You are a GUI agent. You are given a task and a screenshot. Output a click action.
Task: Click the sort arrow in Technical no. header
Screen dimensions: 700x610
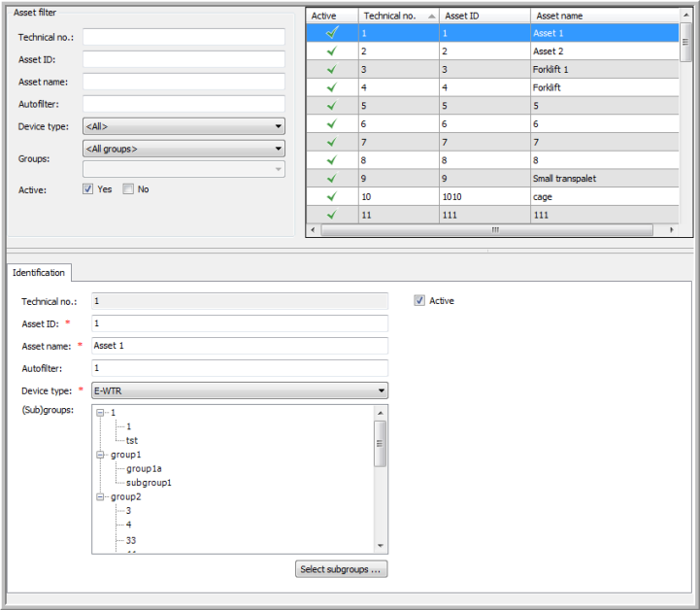430,17
